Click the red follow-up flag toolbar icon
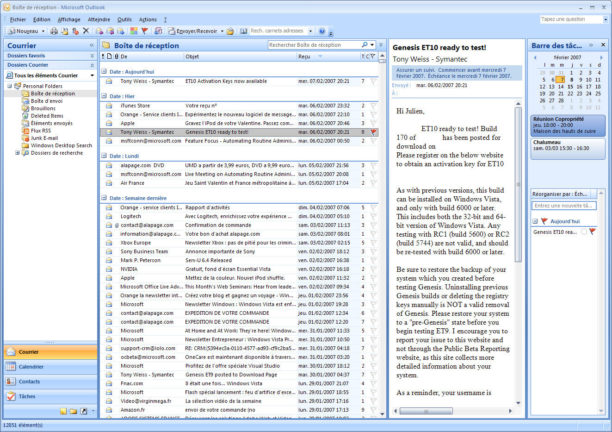Screen dimensions: 612x432 (144, 31)
